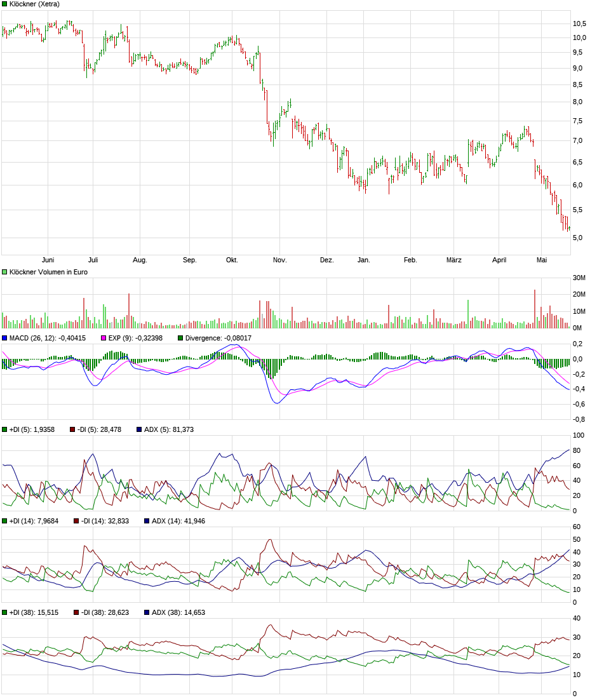597x700 pixels.
Task: Click the -DI (38): 28,623 label
Action: 105,612
